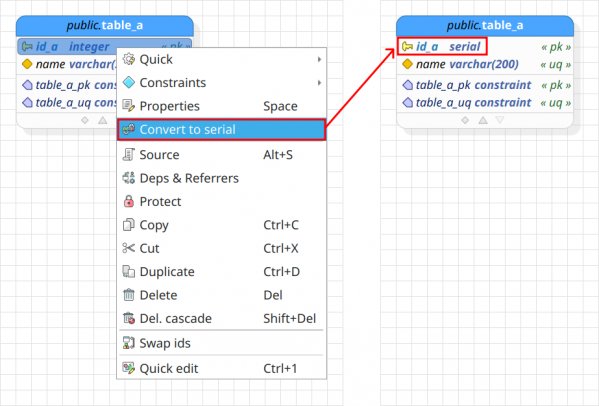The height and width of the screenshot is (406, 599).
Task: Select Del. cascade menu entry
Action: pos(222,318)
